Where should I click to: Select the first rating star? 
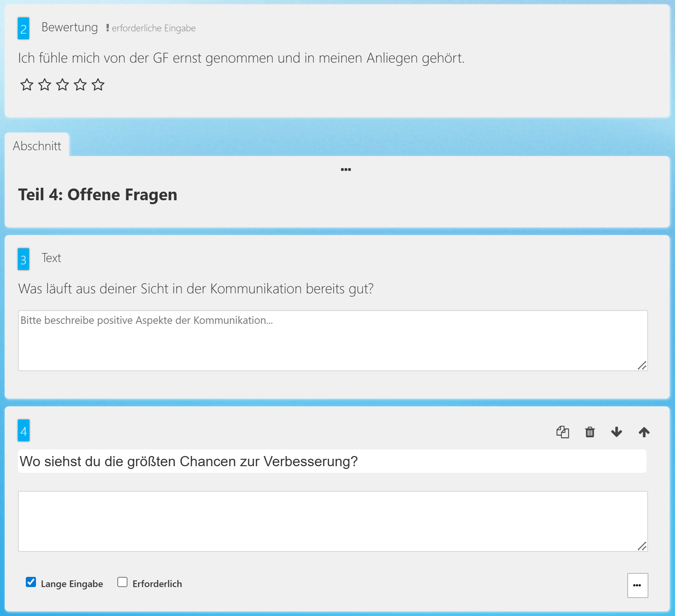[26, 84]
